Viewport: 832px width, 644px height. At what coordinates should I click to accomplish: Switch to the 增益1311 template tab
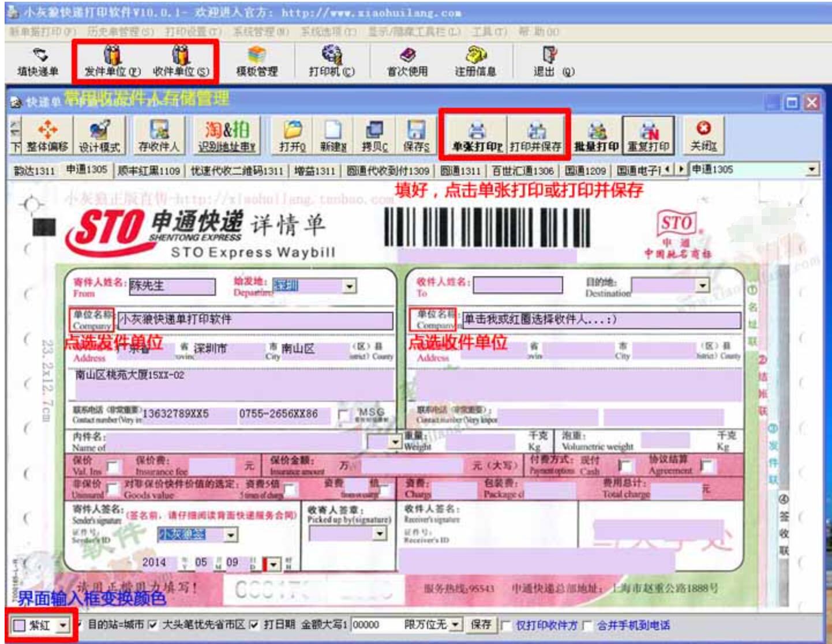tap(314, 170)
